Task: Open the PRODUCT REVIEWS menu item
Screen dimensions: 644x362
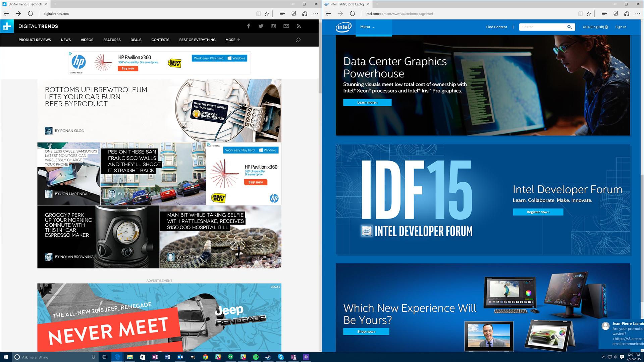Action: click(x=35, y=40)
